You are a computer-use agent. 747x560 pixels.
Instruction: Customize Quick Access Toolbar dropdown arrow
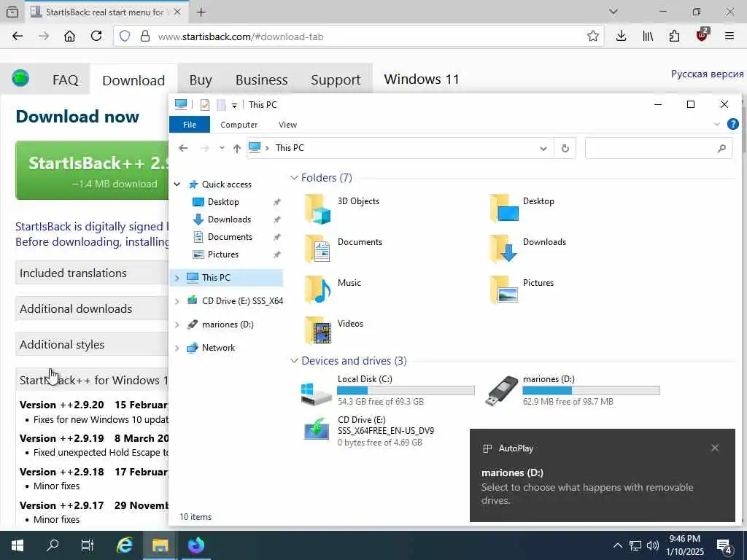click(234, 105)
